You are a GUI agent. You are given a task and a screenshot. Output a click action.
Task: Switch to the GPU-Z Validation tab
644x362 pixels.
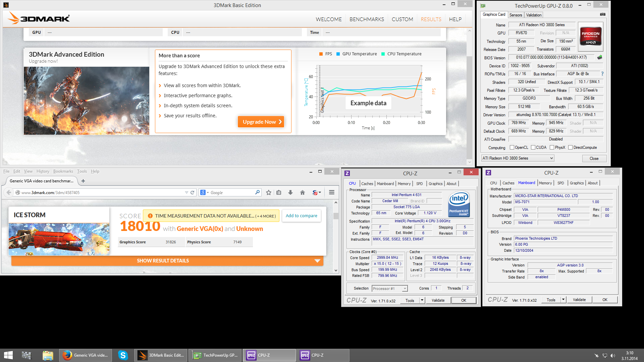(534, 15)
